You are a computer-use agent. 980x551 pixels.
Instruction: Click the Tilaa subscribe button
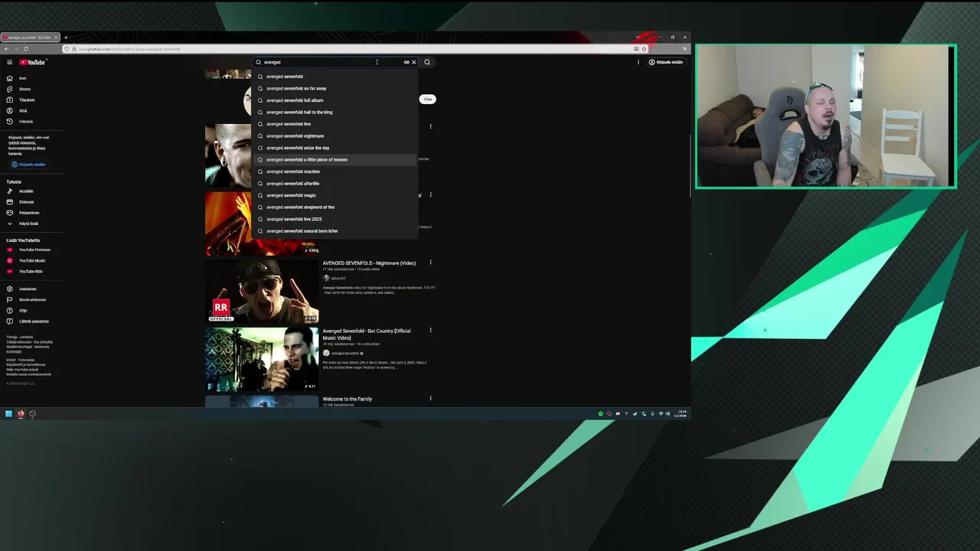pyautogui.click(x=428, y=99)
